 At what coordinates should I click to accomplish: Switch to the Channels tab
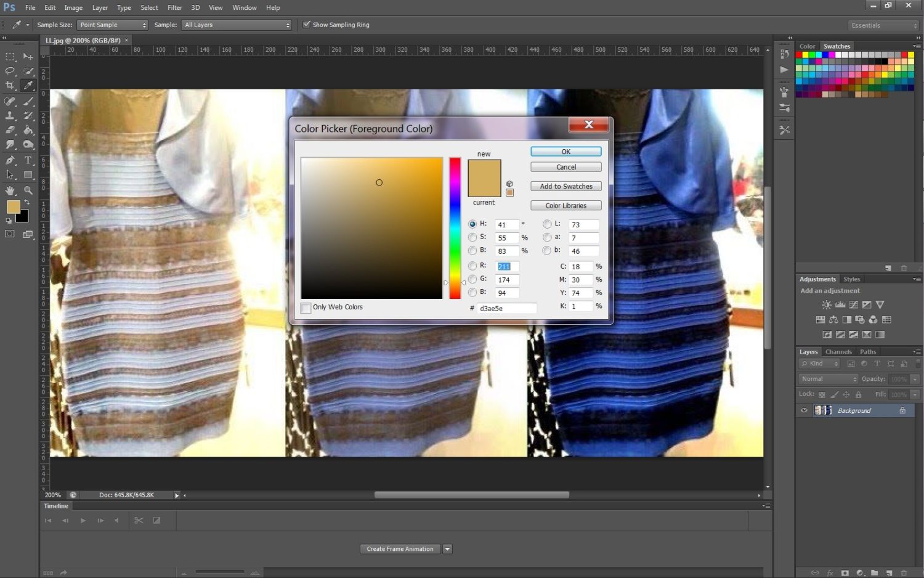[x=838, y=352]
